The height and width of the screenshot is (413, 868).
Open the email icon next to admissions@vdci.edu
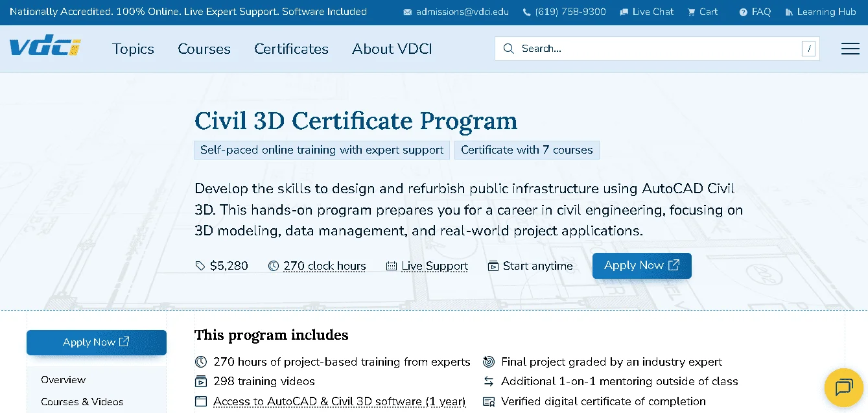tap(407, 12)
